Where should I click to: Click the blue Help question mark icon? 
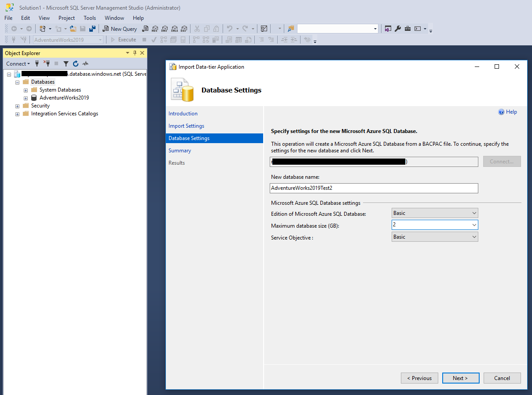tap(501, 112)
